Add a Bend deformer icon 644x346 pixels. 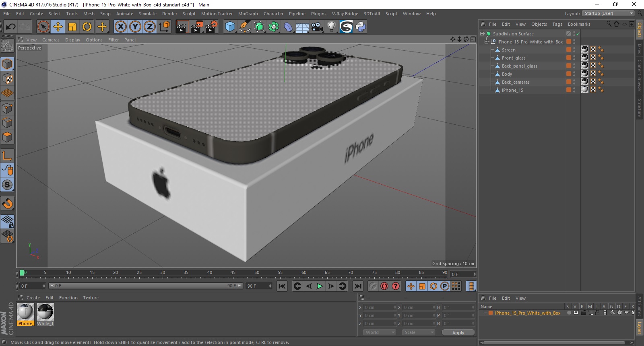288,27
